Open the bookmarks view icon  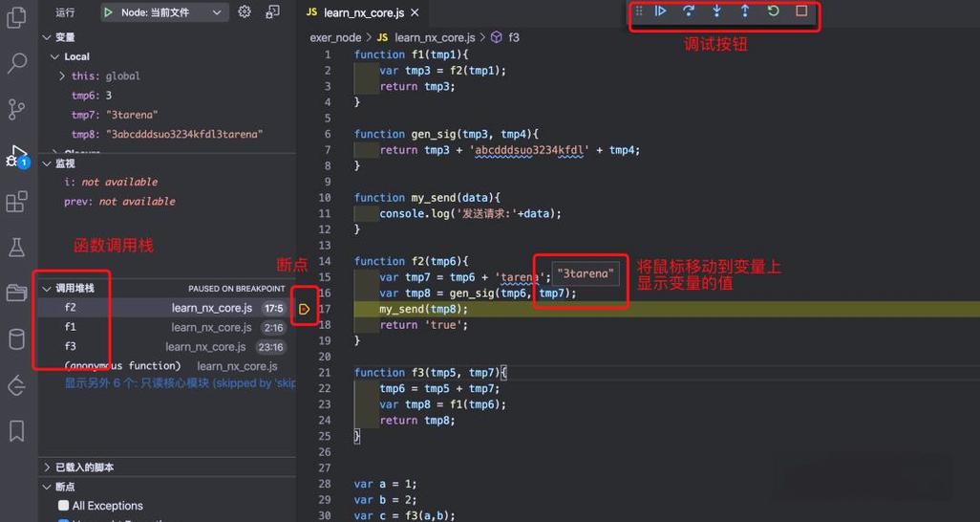coord(17,430)
